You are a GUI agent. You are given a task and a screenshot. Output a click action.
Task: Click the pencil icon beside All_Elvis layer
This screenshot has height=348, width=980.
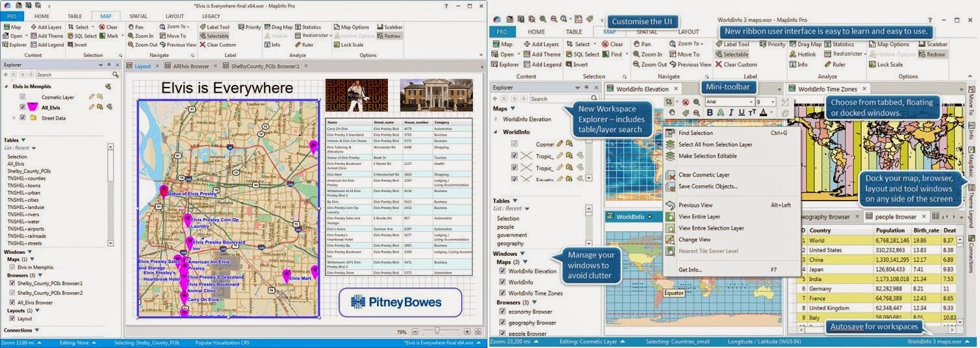pyautogui.click(x=92, y=106)
